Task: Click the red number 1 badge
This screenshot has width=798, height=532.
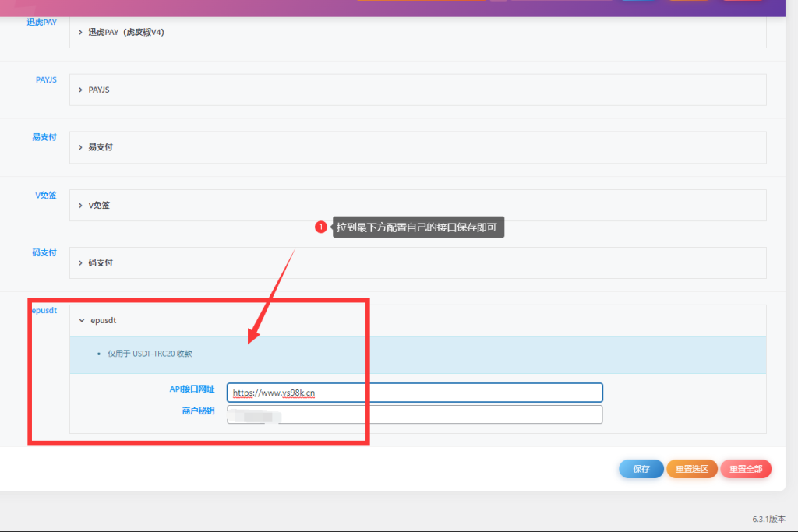Action: coord(320,227)
